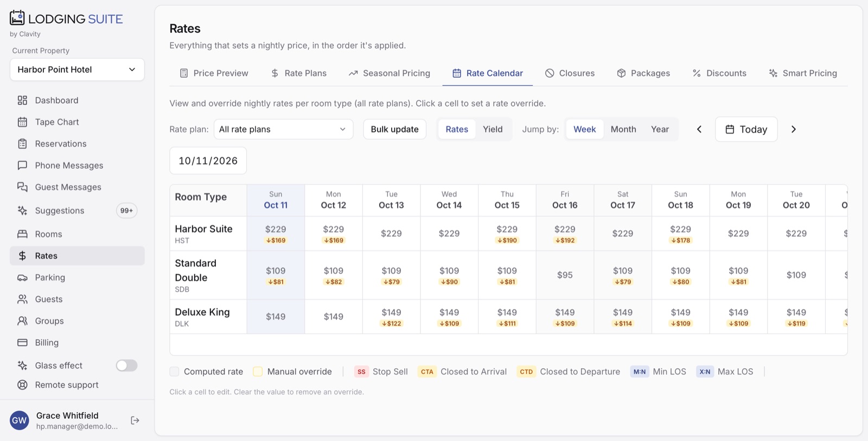Click the logout icon beside Grace Whitfield
Viewport: 868px width, 441px height.
point(135,420)
